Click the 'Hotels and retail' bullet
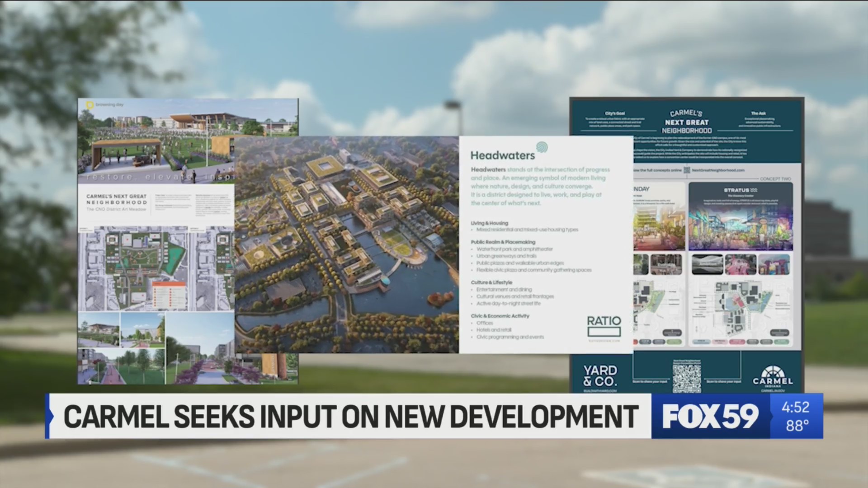868x488 pixels. click(x=494, y=330)
